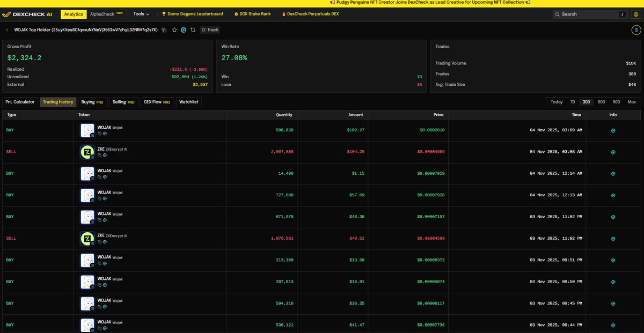The height and width of the screenshot is (333, 644).
Task: Open the search magnifier in the top bar
Action: coord(558,14)
